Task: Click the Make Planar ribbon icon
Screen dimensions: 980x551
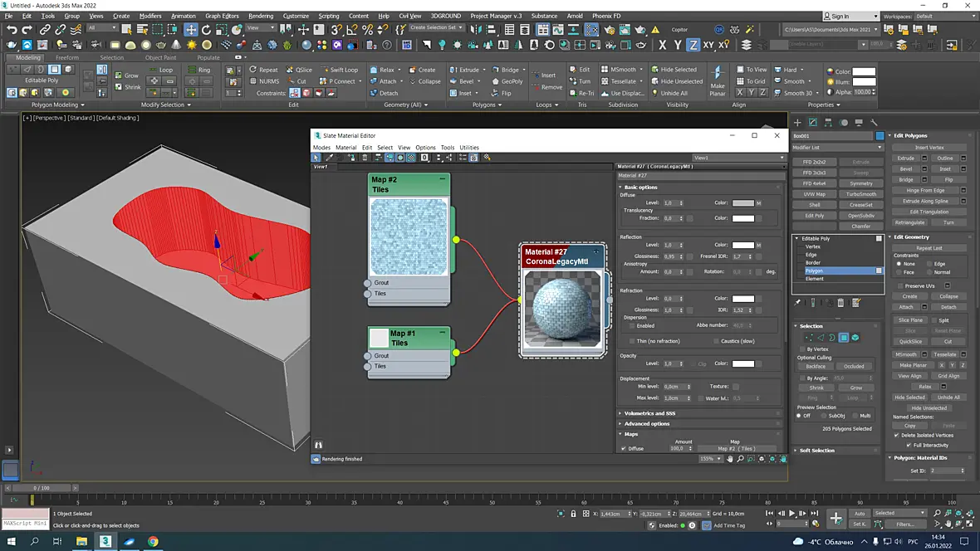Action: pyautogui.click(x=718, y=80)
